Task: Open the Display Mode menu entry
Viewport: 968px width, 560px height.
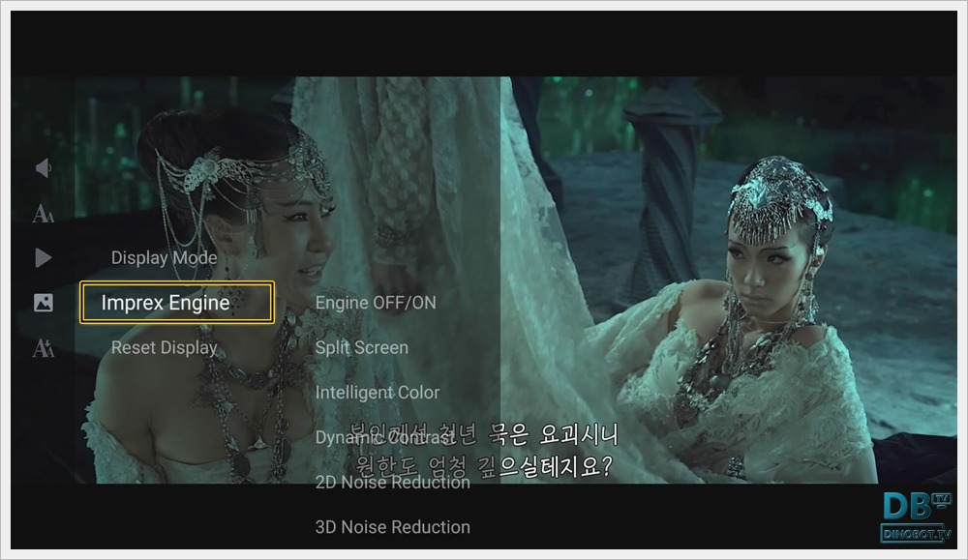Action: 165,258
